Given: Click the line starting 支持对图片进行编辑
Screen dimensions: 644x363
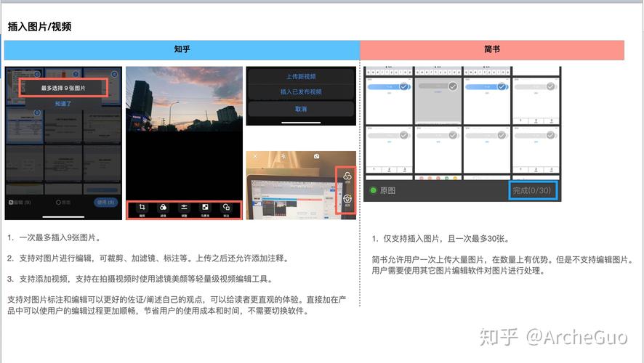Looking at the screenshot, I should pyautogui.click(x=154, y=258).
